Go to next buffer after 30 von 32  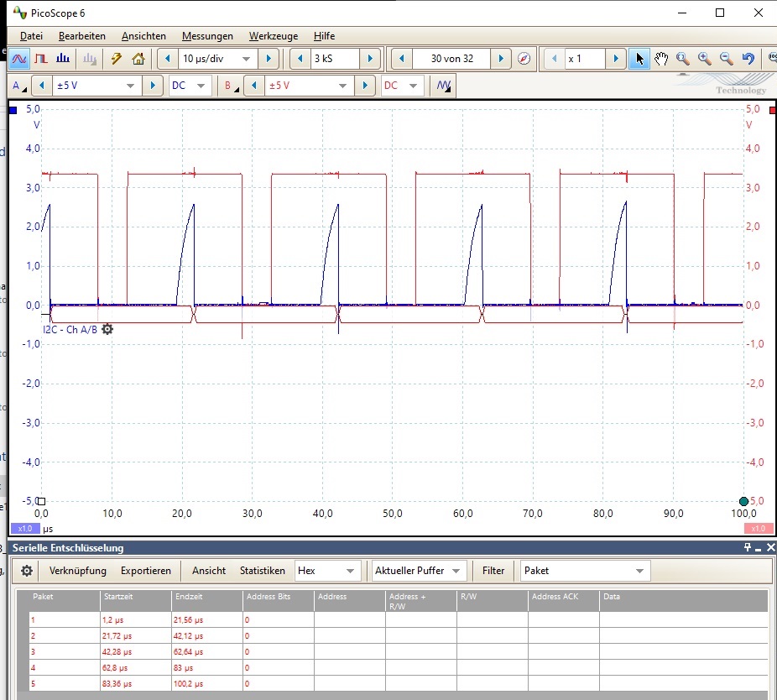coord(501,59)
